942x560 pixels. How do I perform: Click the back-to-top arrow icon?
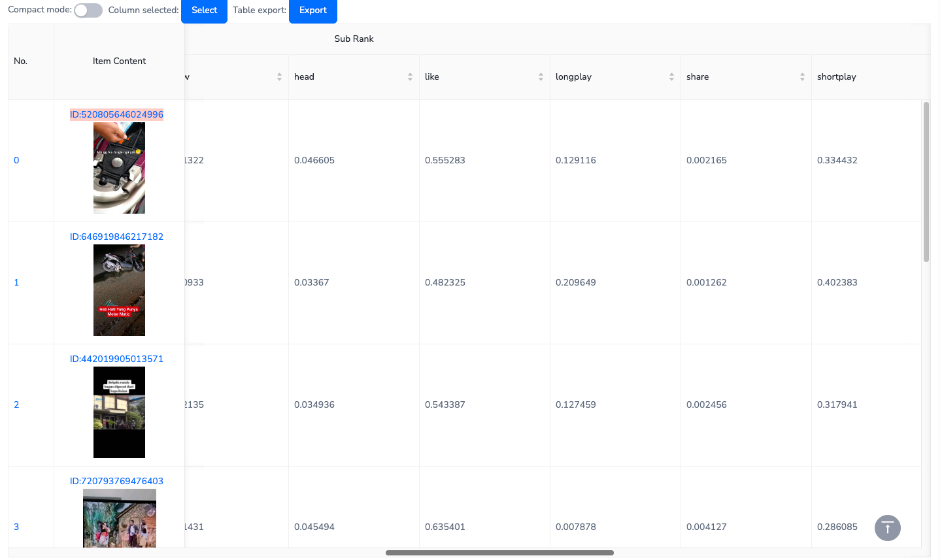point(887,528)
